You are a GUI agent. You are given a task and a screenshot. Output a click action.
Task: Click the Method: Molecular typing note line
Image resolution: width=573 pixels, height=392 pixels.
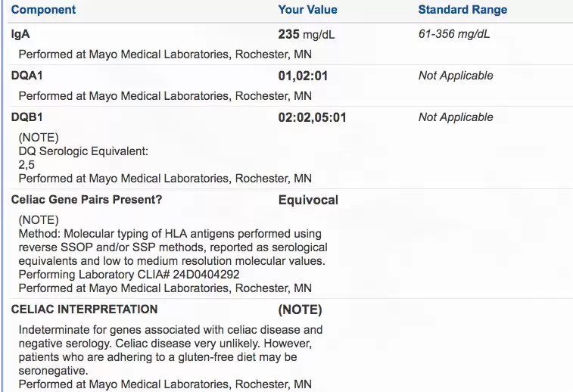(x=170, y=234)
